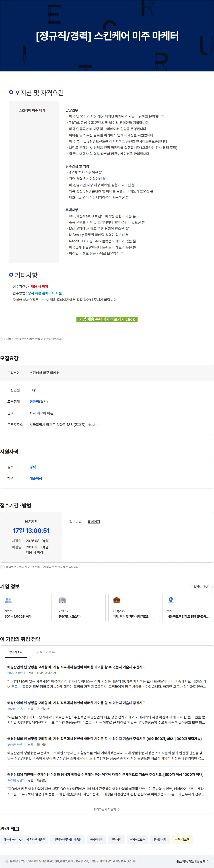Click the 가족친화인증기업 채용관 tag
Screen dimensions: 214x868
[68, 839]
